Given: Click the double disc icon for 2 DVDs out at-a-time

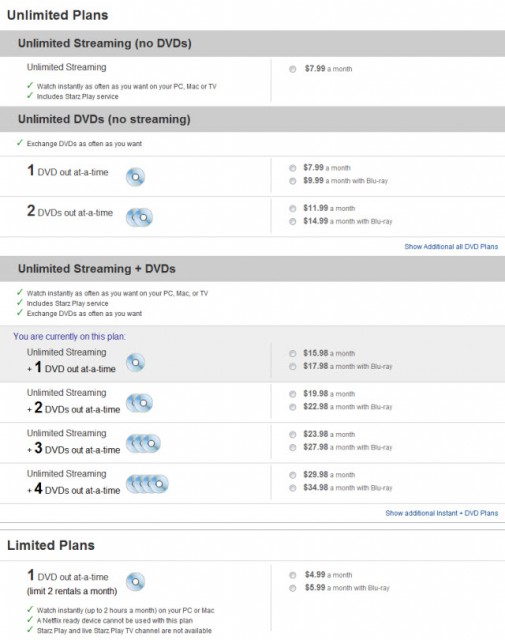Looking at the screenshot, I should (139, 217).
